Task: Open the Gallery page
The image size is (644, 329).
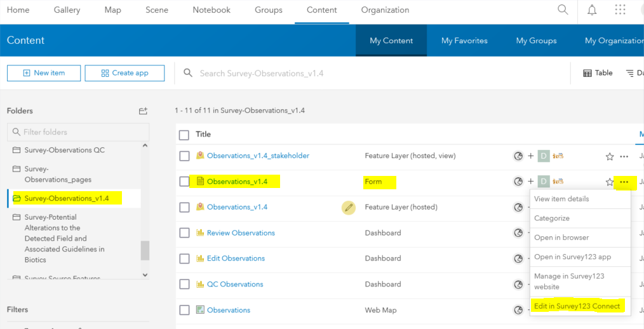Action: tap(67, 10)
